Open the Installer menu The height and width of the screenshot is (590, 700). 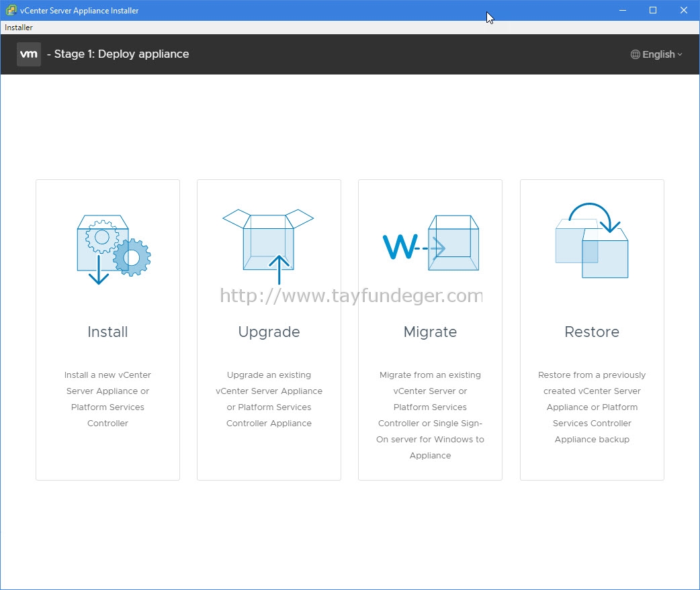[x=19, y=28]
